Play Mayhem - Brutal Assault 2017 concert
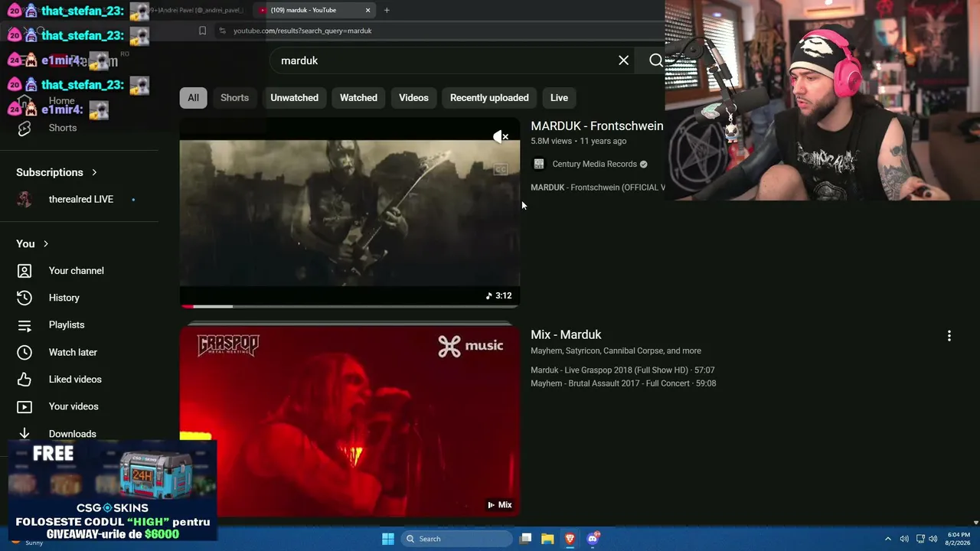 pyautogui.click(x=623, y=383)
